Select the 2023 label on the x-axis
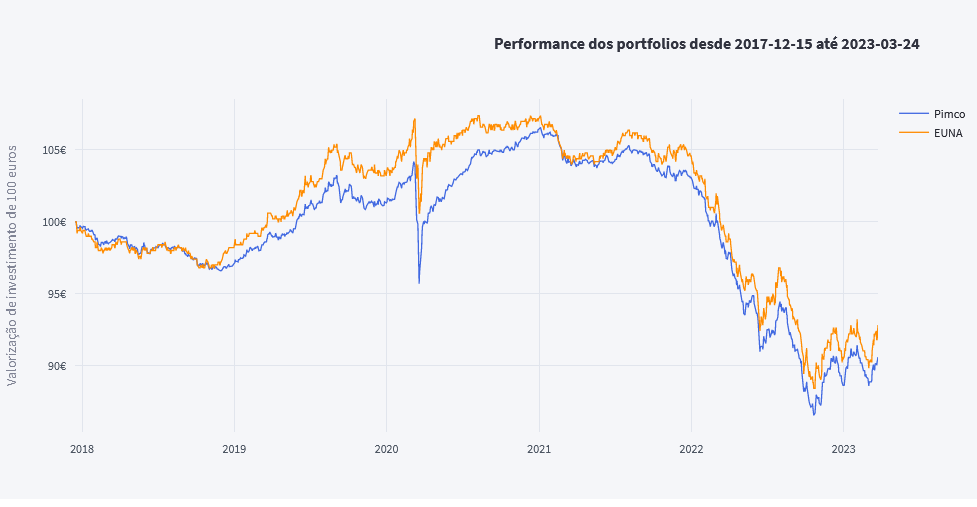 click(843, 448)
